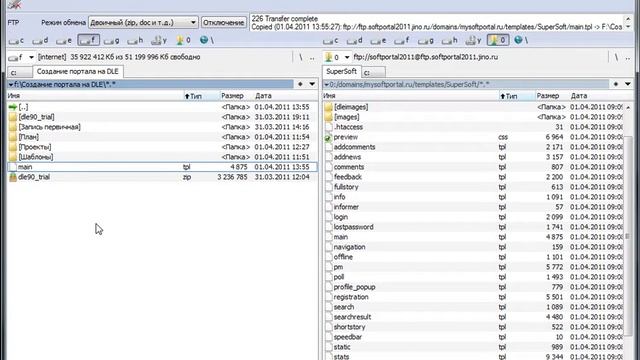Open left panel drive selection dropdown
Viewport: 640px width, 360px height.
31,57
